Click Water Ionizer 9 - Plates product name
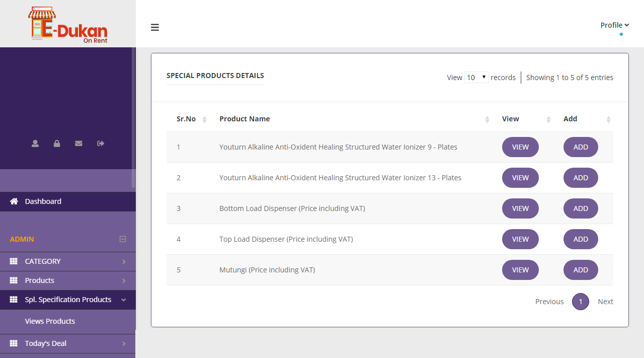This screenshot has width=644, height=358. 338,147
